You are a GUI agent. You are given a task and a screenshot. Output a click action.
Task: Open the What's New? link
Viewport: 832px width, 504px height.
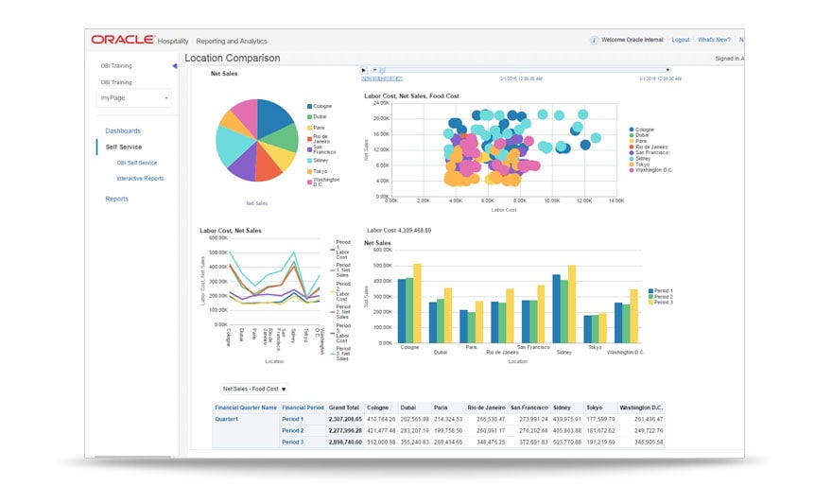point(714,40)
